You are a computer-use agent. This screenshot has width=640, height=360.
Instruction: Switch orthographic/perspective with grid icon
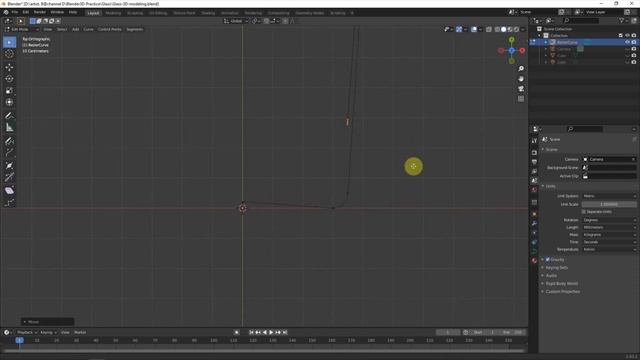(x=521, y=99)
